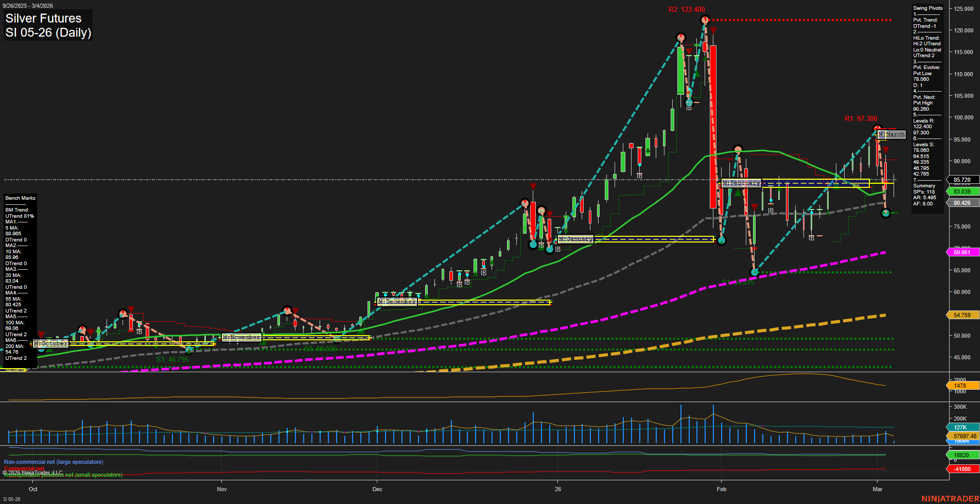Collapse the Bench Marks panel header

click(20, 198)
